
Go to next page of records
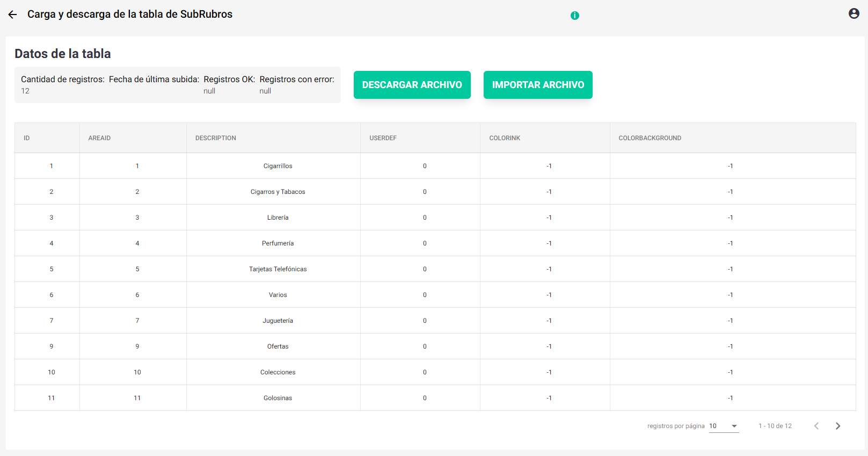838,426
